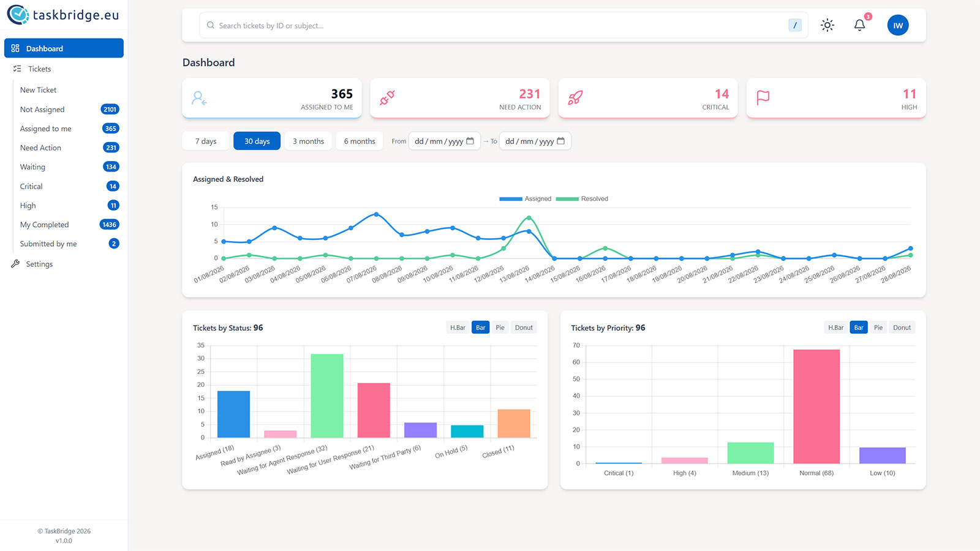Switch Tickets by Status to Donut

[524, 328]
